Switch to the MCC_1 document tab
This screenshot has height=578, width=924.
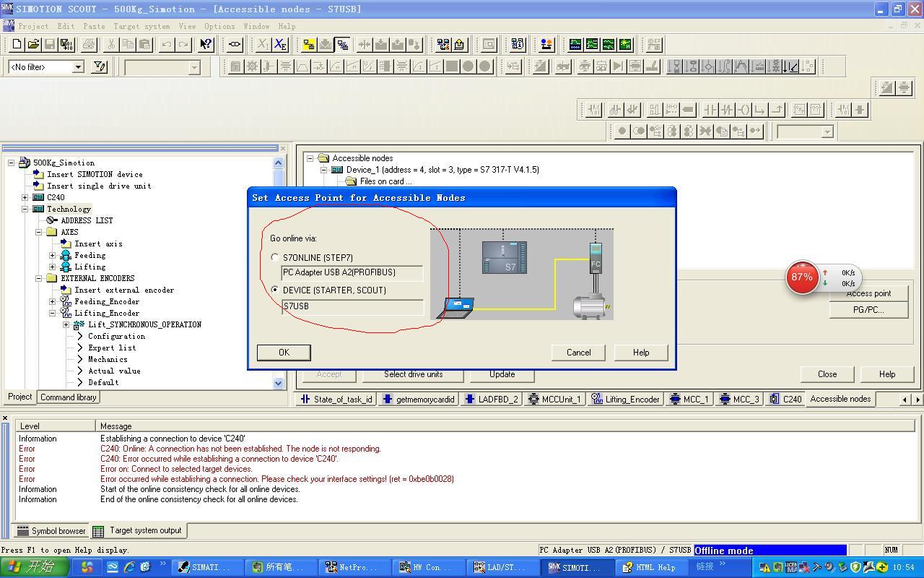point(689,399)
